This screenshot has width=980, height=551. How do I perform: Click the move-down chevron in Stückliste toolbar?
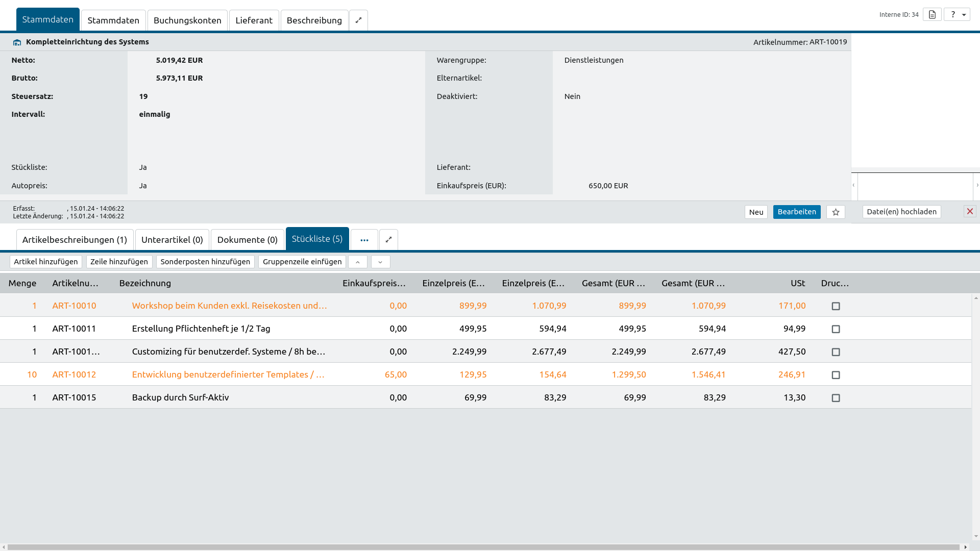[380, 262]
